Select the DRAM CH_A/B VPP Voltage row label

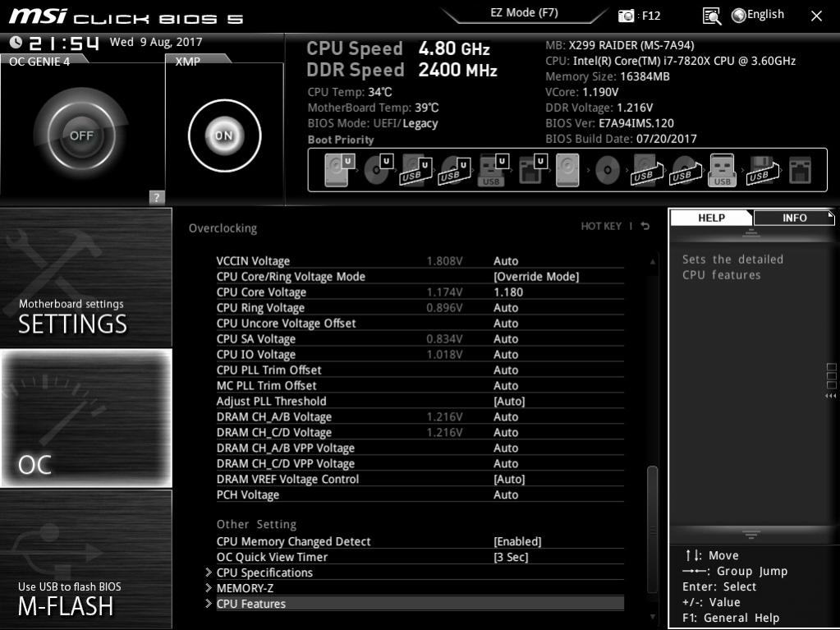286,448
